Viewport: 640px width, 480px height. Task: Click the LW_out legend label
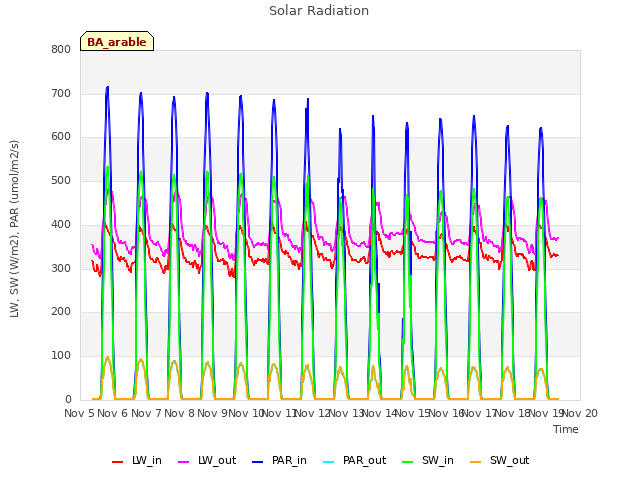pos(217,460)
